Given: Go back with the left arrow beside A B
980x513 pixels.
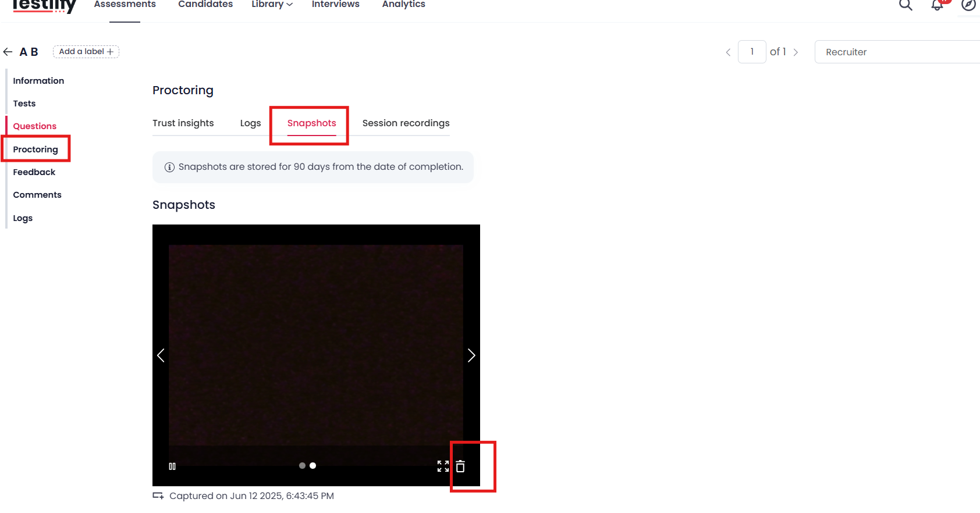Looking at the screenshot, I should (8, 52).
